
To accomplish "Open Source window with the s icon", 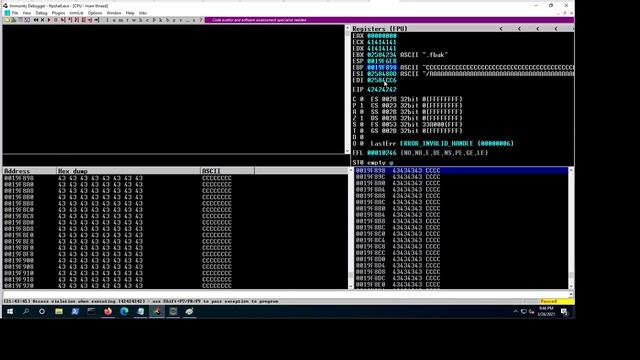I will 194,20.
